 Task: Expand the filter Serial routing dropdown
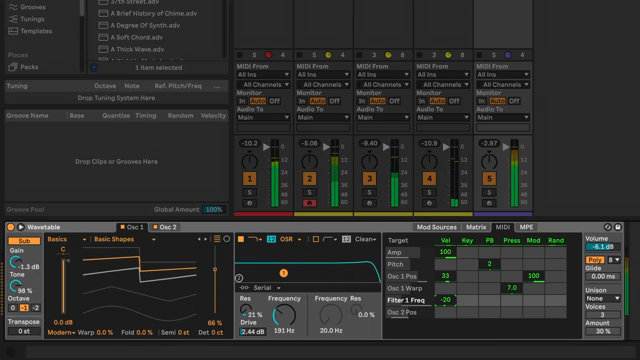click(267, 288)
